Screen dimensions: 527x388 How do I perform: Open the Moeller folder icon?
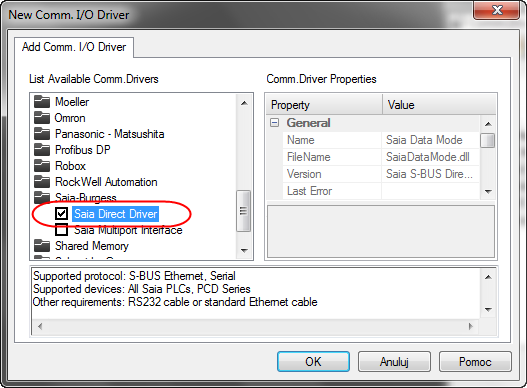tap(42, 102)
